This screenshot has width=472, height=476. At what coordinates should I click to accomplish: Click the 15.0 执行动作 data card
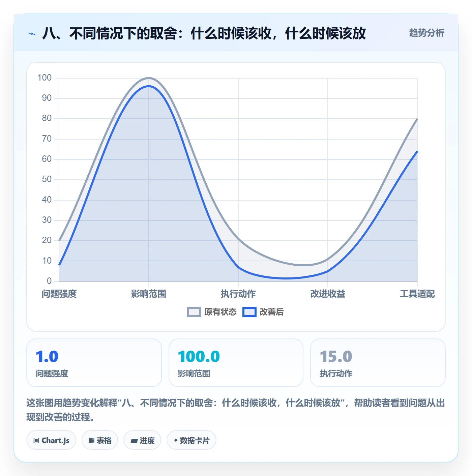pos(378,363)
